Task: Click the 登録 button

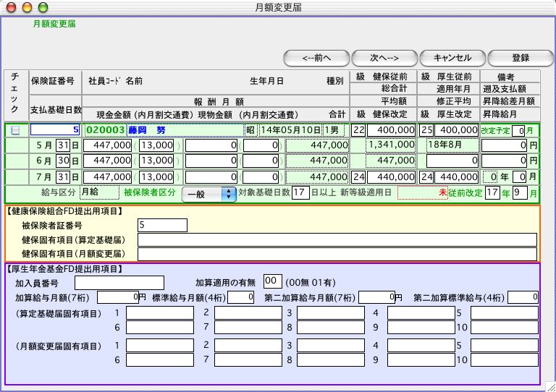Action: click(x=521, y=58)
